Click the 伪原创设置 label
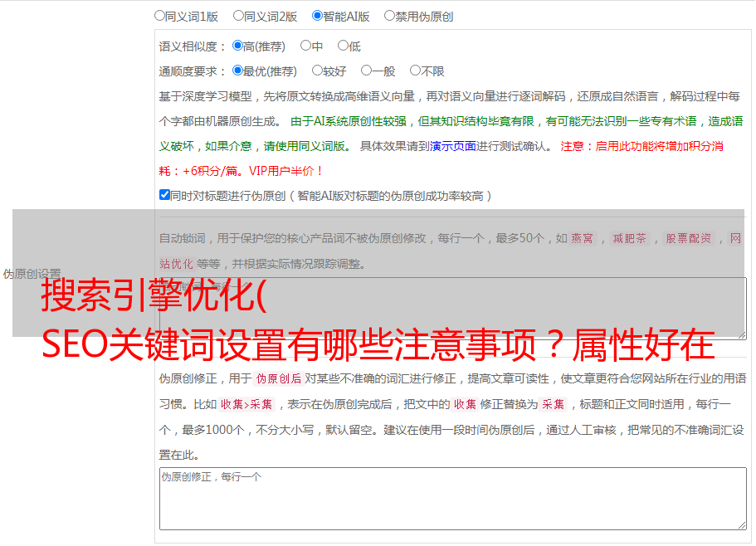This screenshot has height=546, width=756. [32, 274]
